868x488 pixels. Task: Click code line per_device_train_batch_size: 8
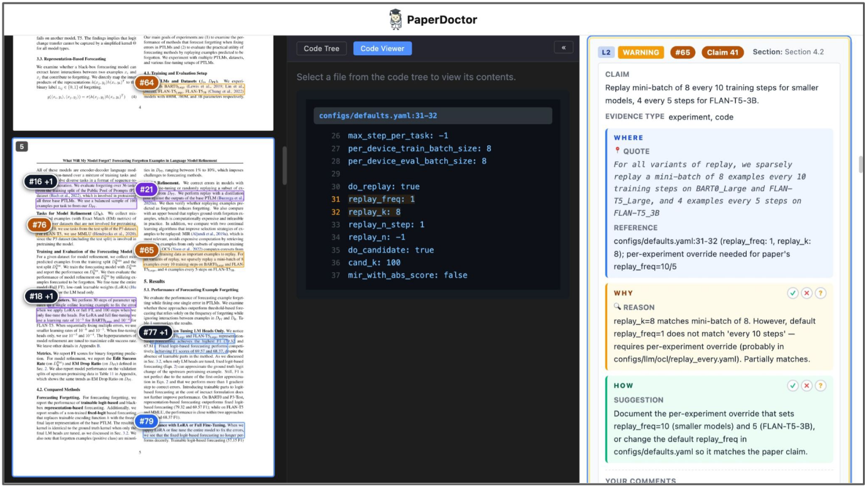[419, 148]
